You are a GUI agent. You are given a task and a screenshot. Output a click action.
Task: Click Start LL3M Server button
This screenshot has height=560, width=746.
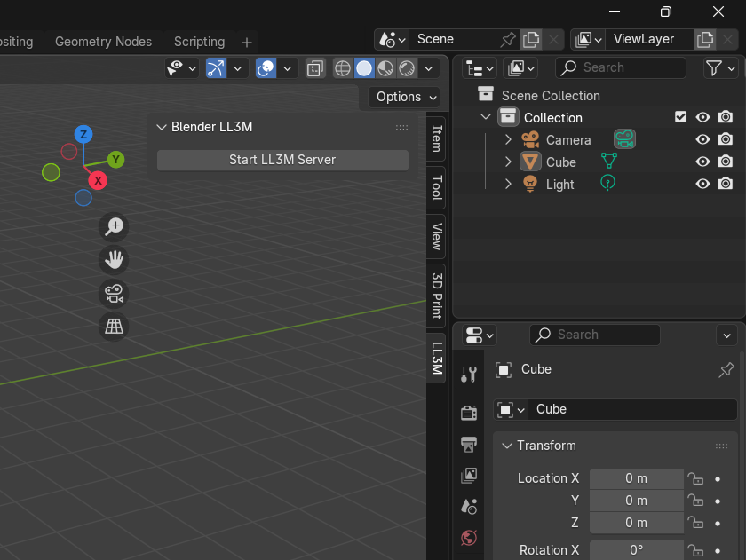tap(282, 160)
